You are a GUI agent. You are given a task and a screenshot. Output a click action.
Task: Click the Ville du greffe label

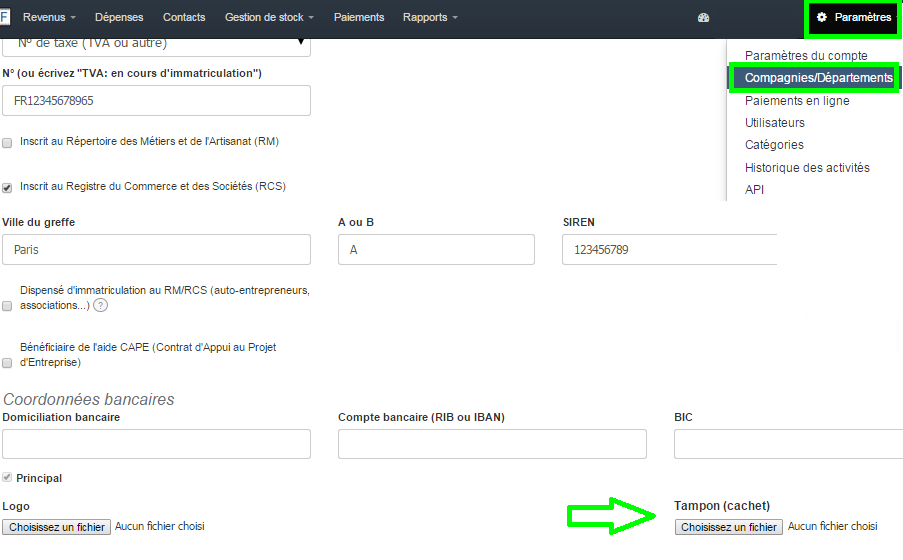tap(39, 222)
